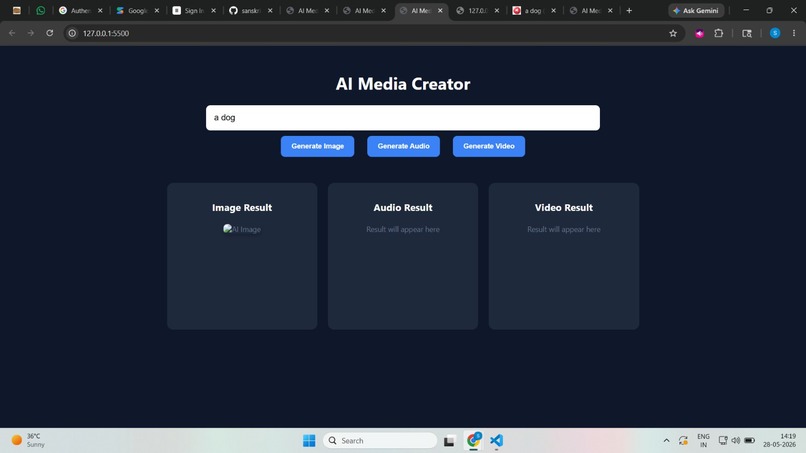Click the sync/update tray icon

(x=683, y=441)
